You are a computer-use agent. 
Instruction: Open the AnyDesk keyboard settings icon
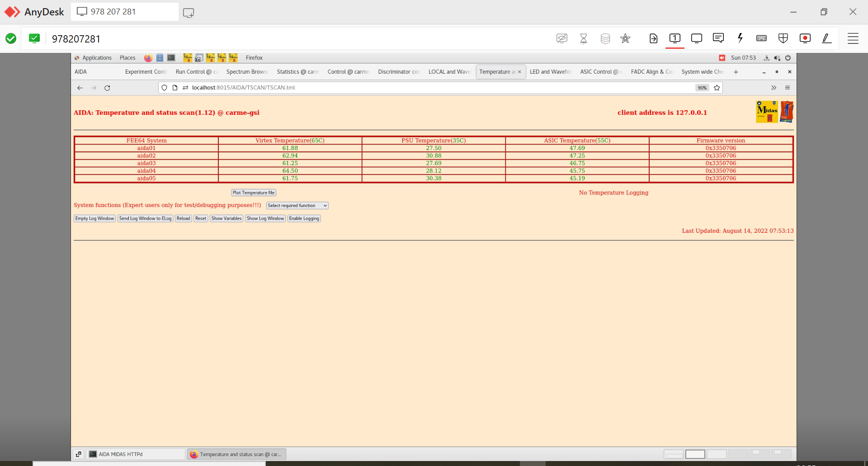pyautogui.click(x=761, y=38)
